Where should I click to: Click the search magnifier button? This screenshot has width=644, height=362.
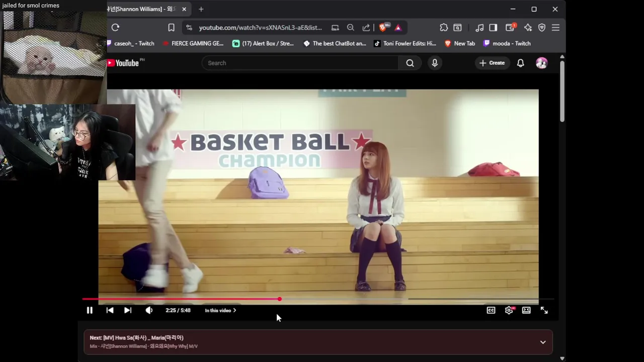(410, 63)
